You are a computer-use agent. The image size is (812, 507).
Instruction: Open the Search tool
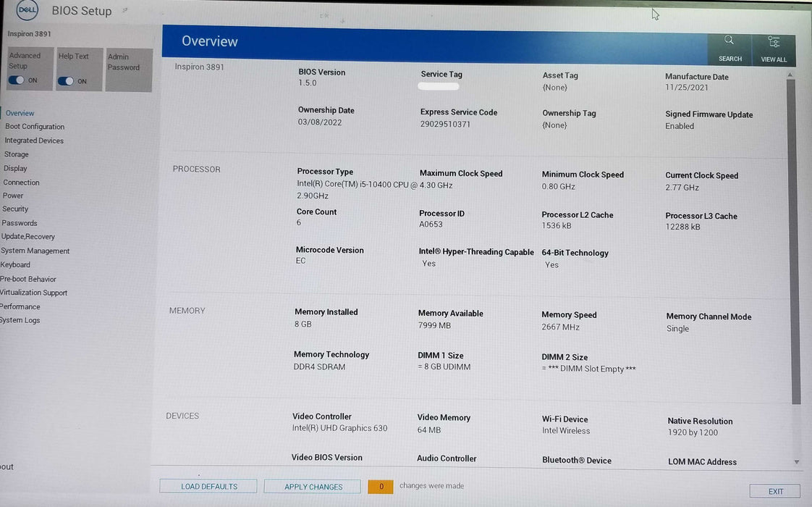[729, 49]
